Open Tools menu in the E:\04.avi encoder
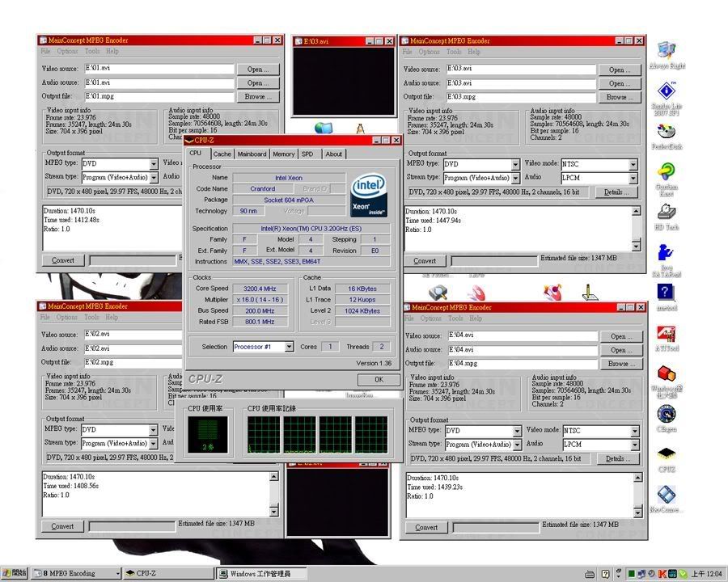Viewport: 728px width, 582px height. click(455, 318)
